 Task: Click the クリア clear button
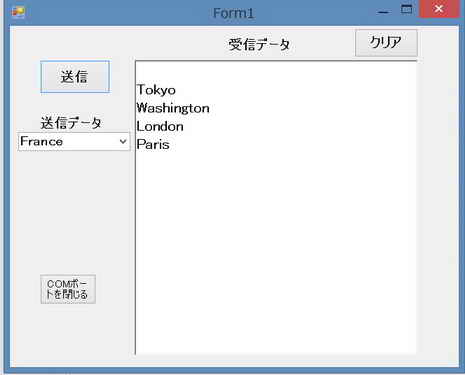click(386, 43)
